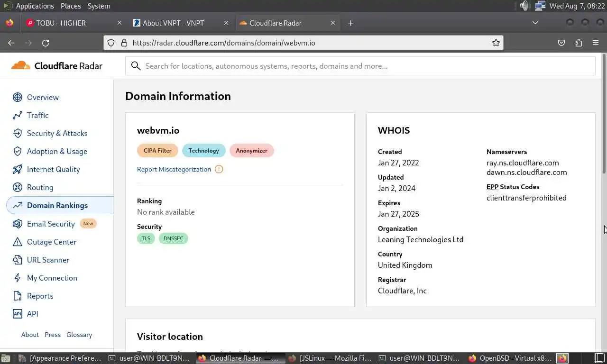Open the Overview globe icon in sidebar
The height and width of the screenshot is (364, 607).
click(18, 97)
